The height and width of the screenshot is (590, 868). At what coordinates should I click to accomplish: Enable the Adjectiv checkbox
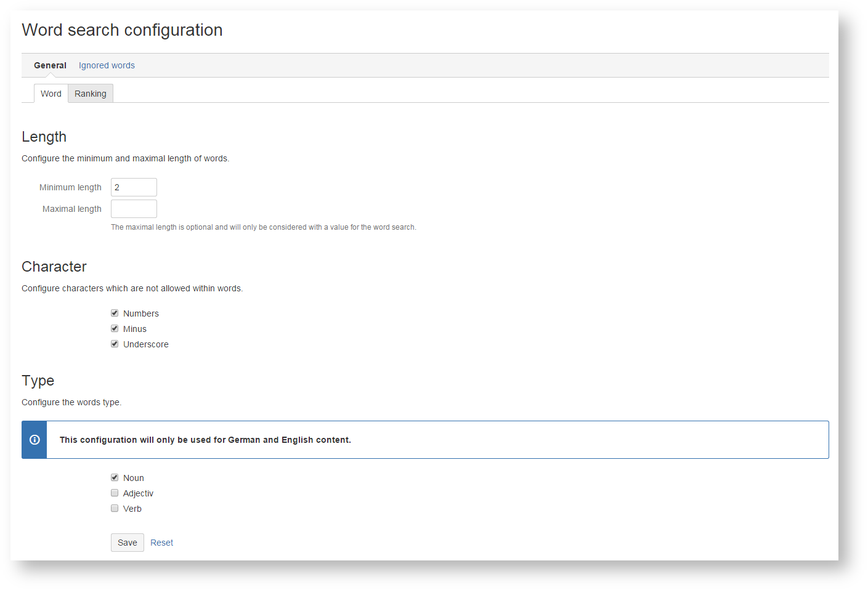click(x=115, y=493)
